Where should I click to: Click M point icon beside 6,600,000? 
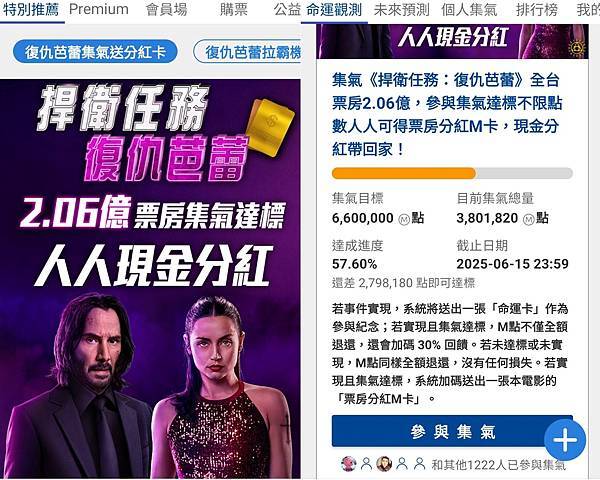(404, 220)
